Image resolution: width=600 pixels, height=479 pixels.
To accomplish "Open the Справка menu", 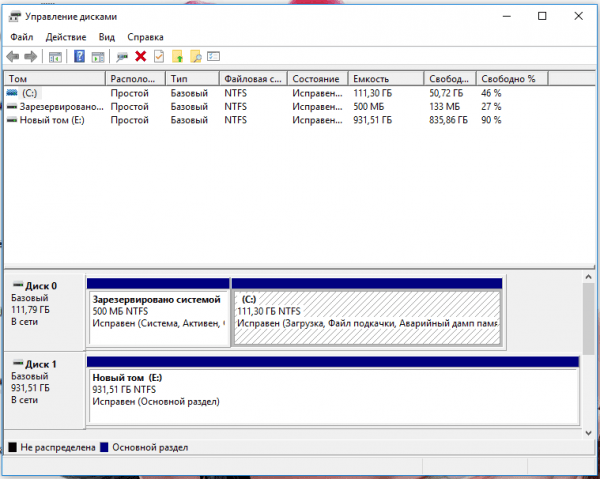I will (145, 37).
